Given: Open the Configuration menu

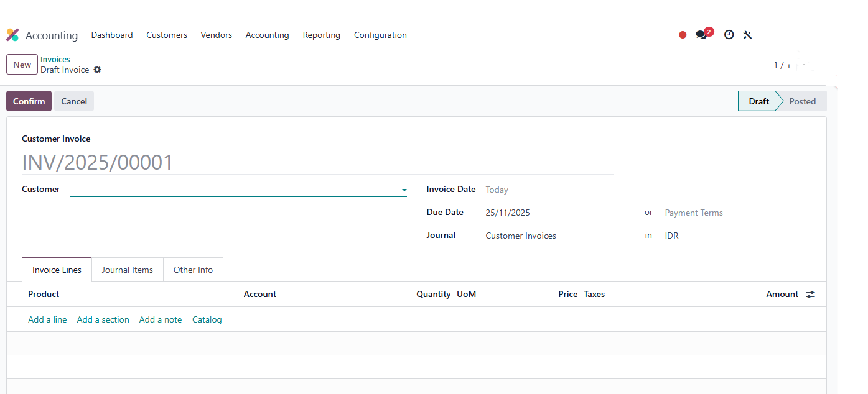Looking at the screenshot, I should (380, 35).
